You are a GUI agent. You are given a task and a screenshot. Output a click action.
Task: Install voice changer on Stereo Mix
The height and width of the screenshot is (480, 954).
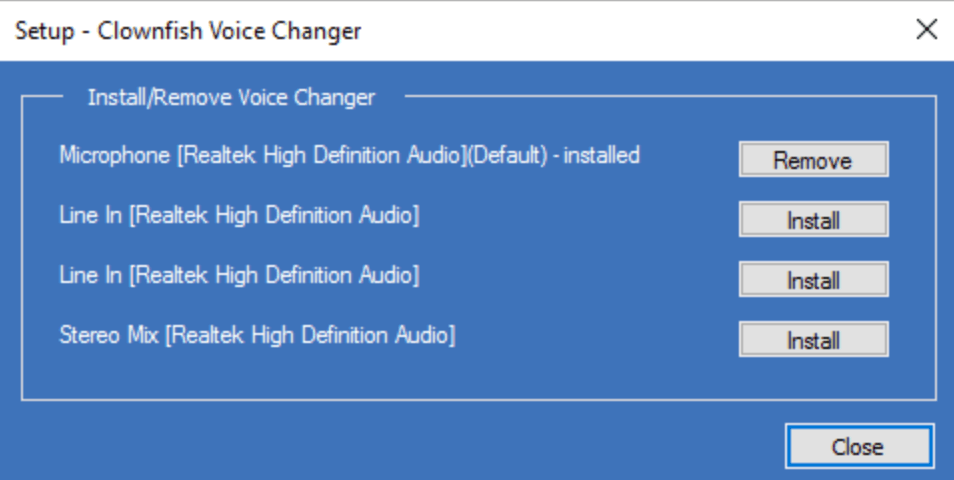813,340
